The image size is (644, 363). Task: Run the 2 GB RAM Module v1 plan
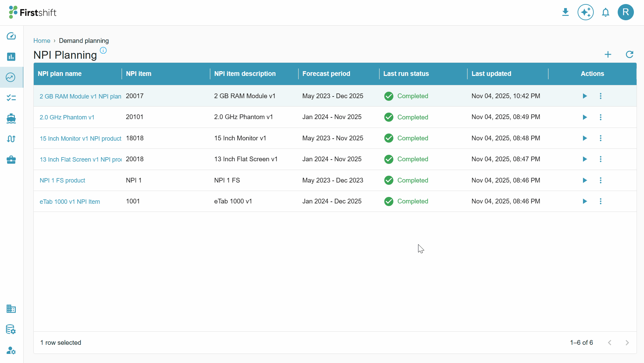click(585, 96)
